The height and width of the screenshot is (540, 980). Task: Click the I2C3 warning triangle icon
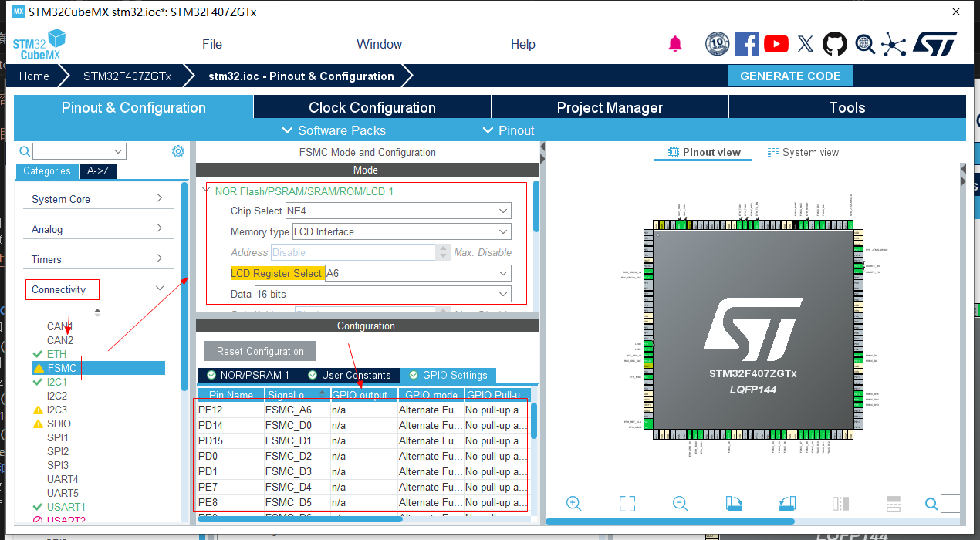click(38, 410)
